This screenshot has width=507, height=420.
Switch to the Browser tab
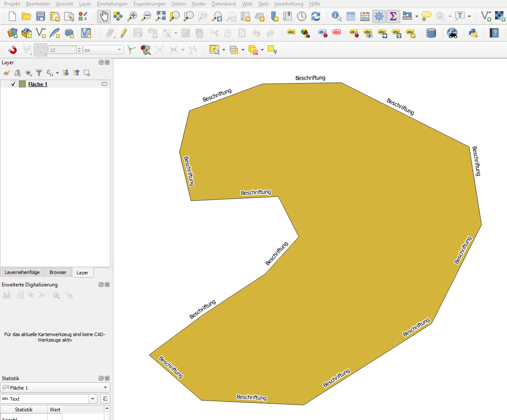(58, 272)
